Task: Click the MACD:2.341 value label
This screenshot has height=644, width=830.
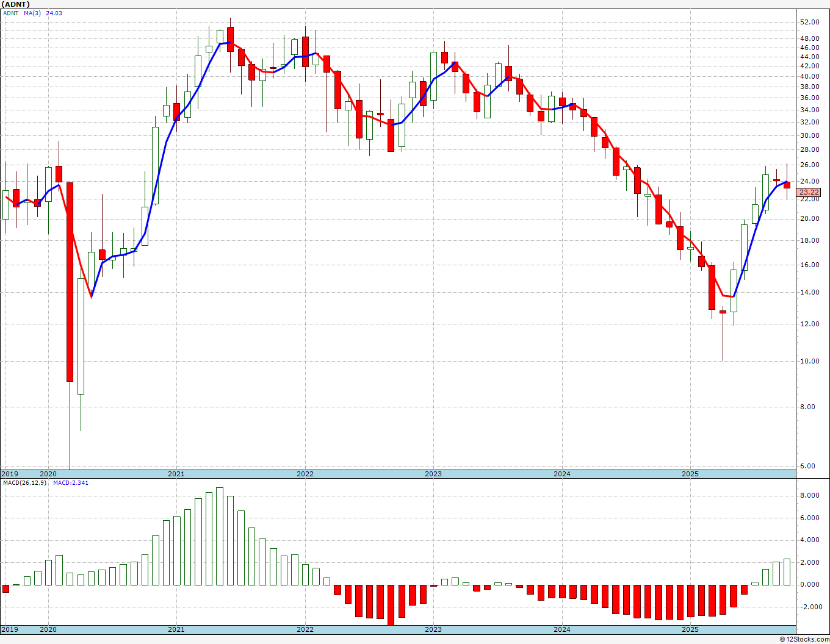Action: click(x=71, y=483)
